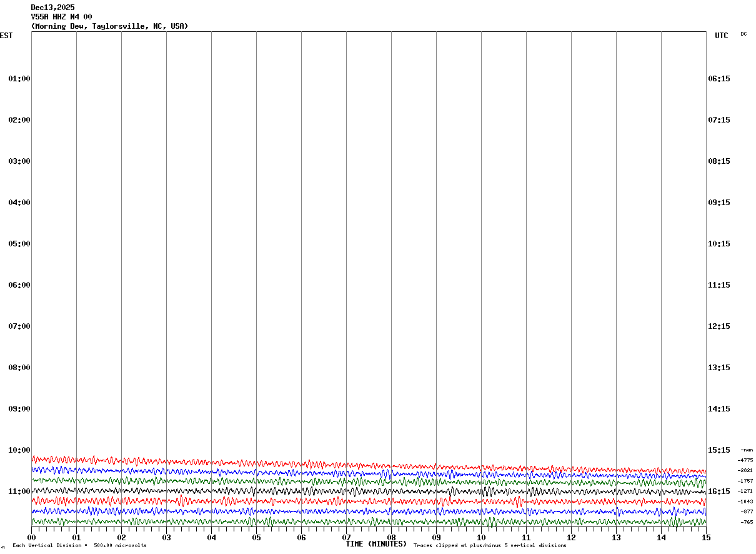The width and height of the screenshot is (756, 554).
Task: Click the Dec13,2025 date text
Action: click(52, 8)
